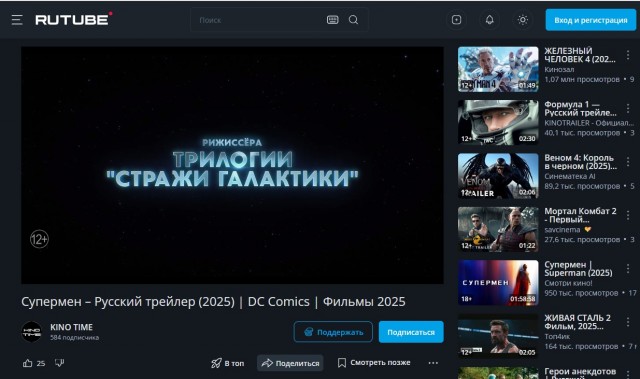Open the notifications bell

tap(489, 20)
